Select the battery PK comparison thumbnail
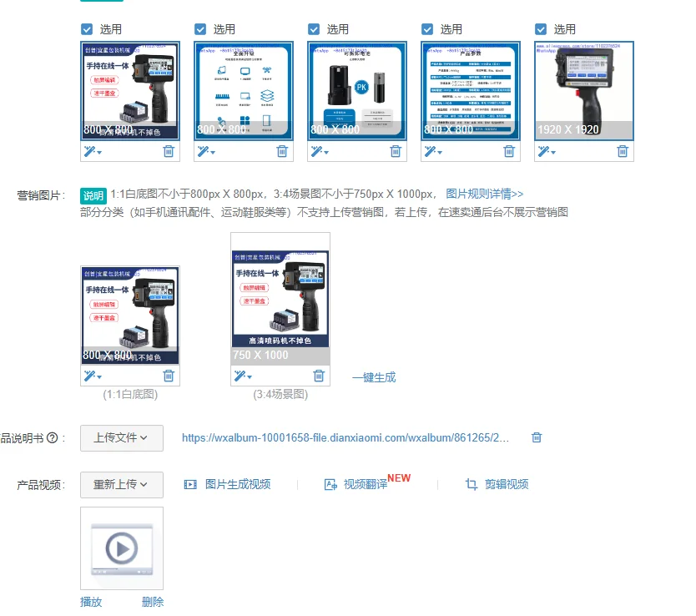 (357, 91)
